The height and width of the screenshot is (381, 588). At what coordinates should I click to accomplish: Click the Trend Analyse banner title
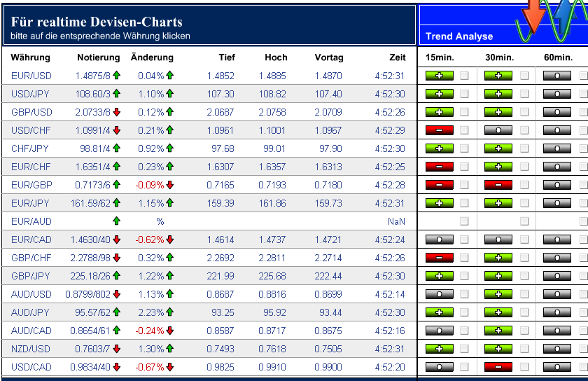(459, 36)
